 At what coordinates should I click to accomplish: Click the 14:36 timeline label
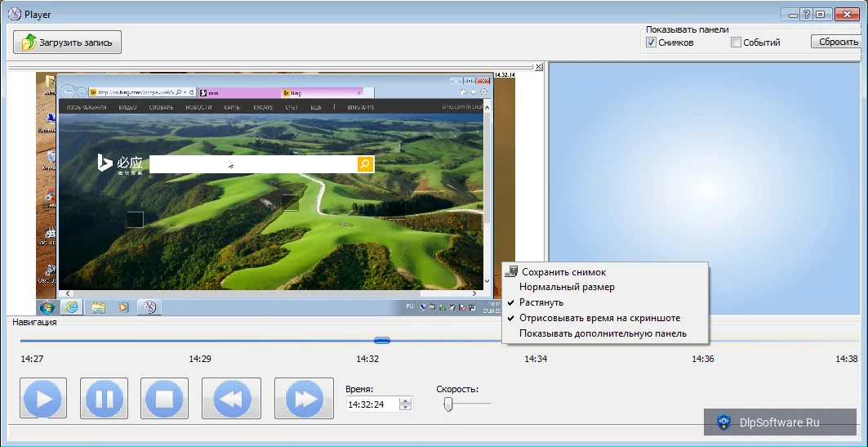(702, 359)
